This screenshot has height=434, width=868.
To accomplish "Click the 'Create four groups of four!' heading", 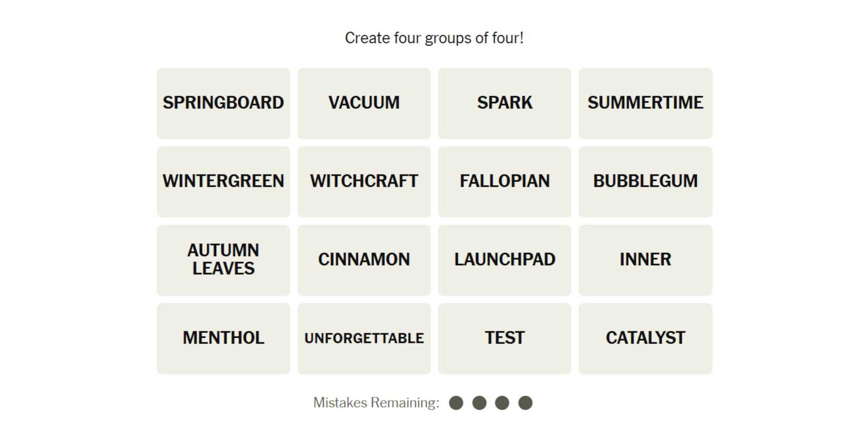I will click(434, 38).
